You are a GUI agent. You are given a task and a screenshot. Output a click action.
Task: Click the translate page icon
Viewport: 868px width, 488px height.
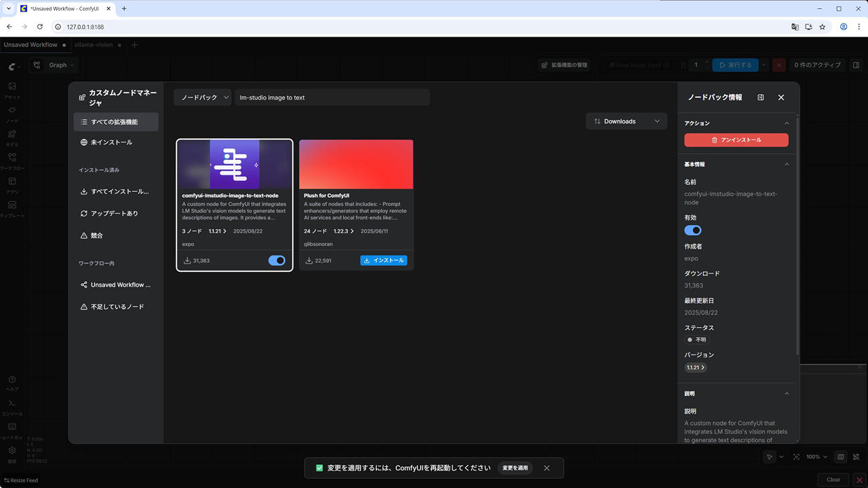[795, 27]
